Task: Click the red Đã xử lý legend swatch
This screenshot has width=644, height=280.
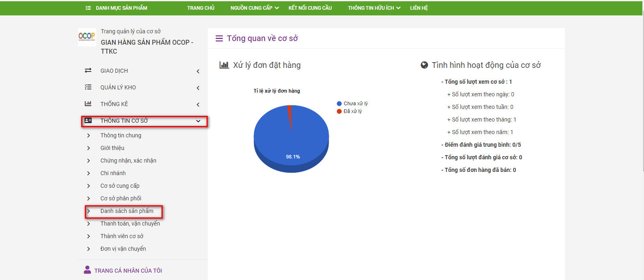Action: 339,111
